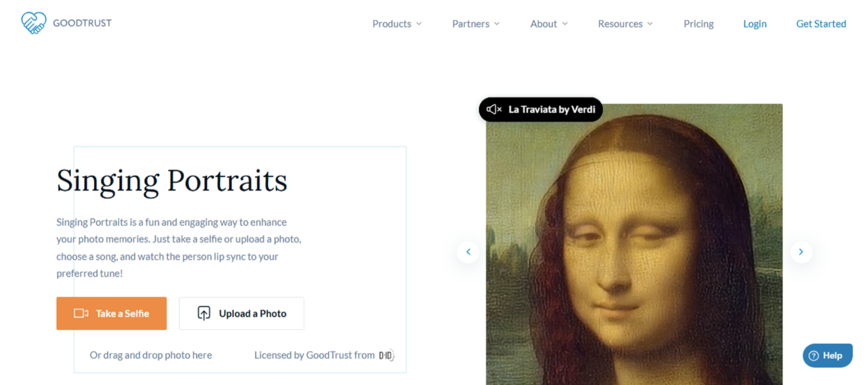This screenshot has height=385, width=868.
Task: Click the Upload a Photo button
Action: point(241,313)
